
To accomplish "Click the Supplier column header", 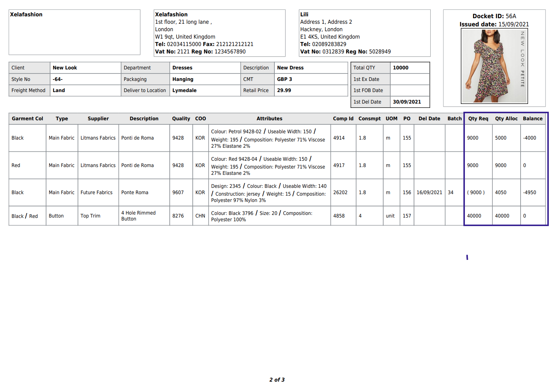I will 98,119.
